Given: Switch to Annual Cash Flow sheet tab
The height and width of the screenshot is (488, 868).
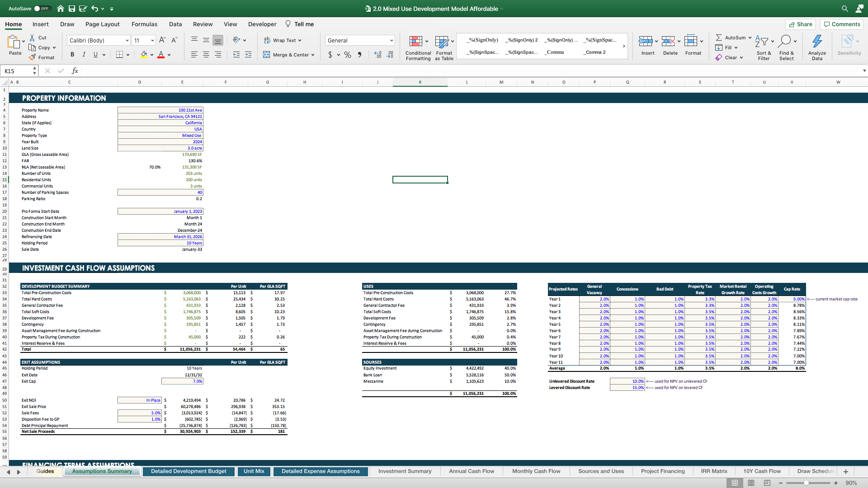Looking at the screenshot, I should (472, 471).
